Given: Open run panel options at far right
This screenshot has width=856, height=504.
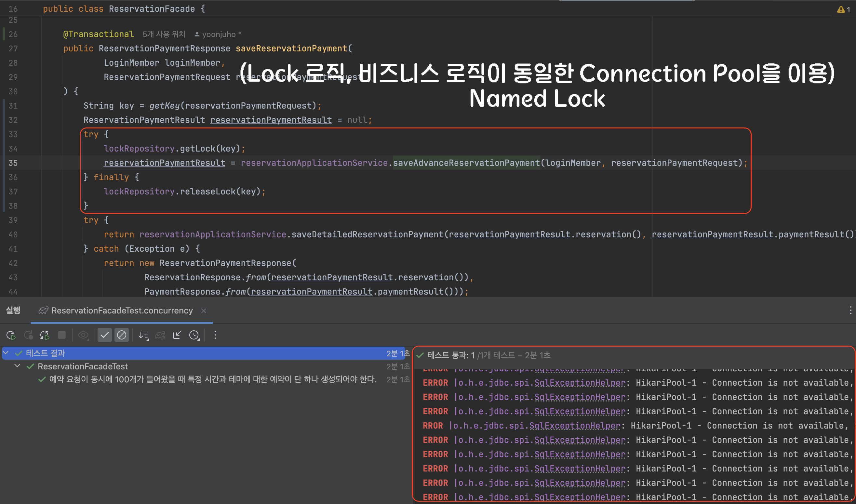Looking at the screenshot, I should pos(850,311).
